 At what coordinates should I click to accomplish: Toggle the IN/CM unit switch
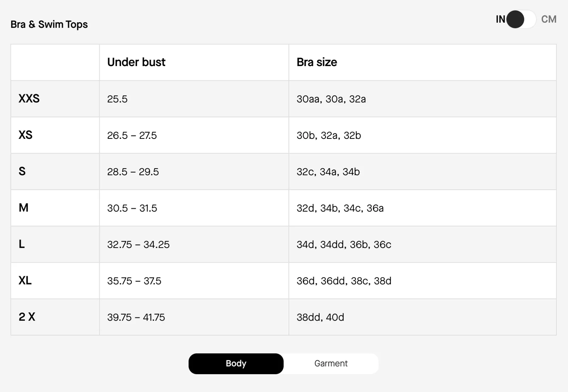521,19
